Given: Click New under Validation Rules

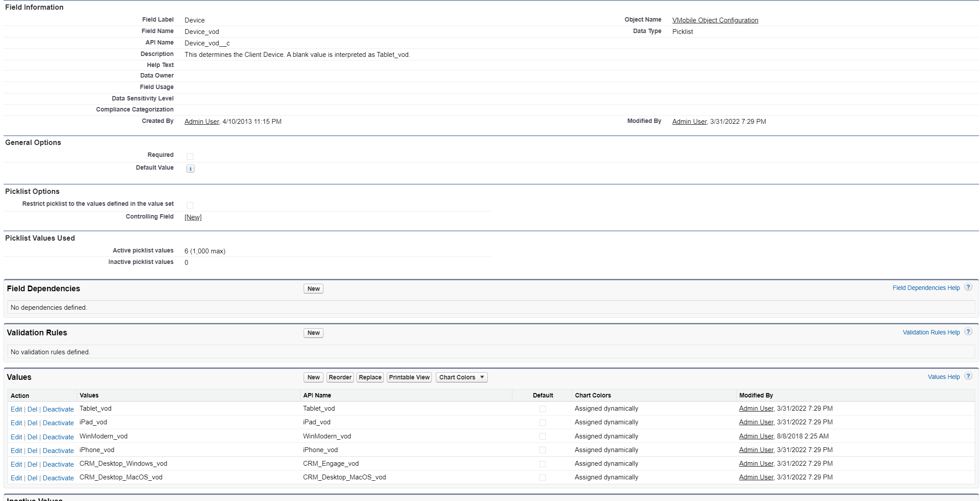Looking at the screenshot, I should pyautogui.click(x=313, y=333).
